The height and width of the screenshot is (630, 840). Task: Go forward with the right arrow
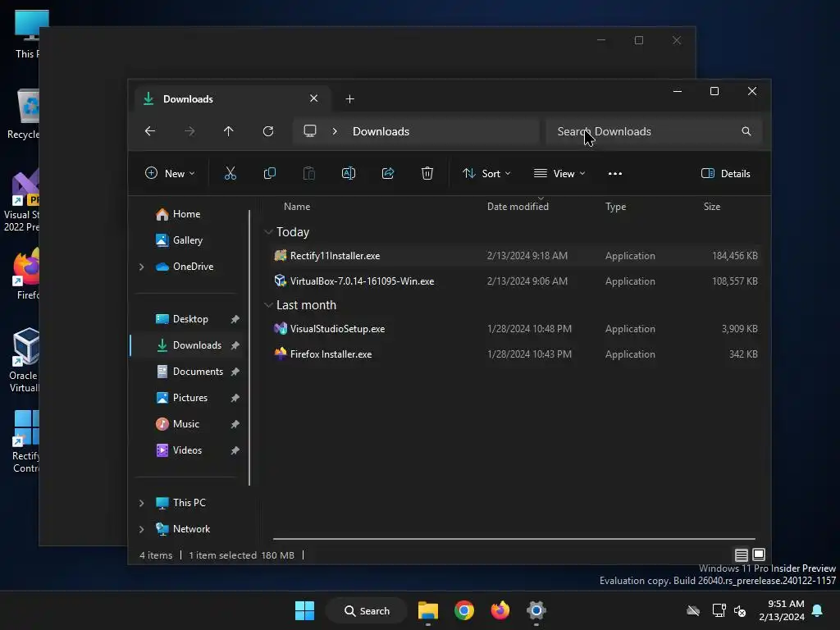point(189,131)
